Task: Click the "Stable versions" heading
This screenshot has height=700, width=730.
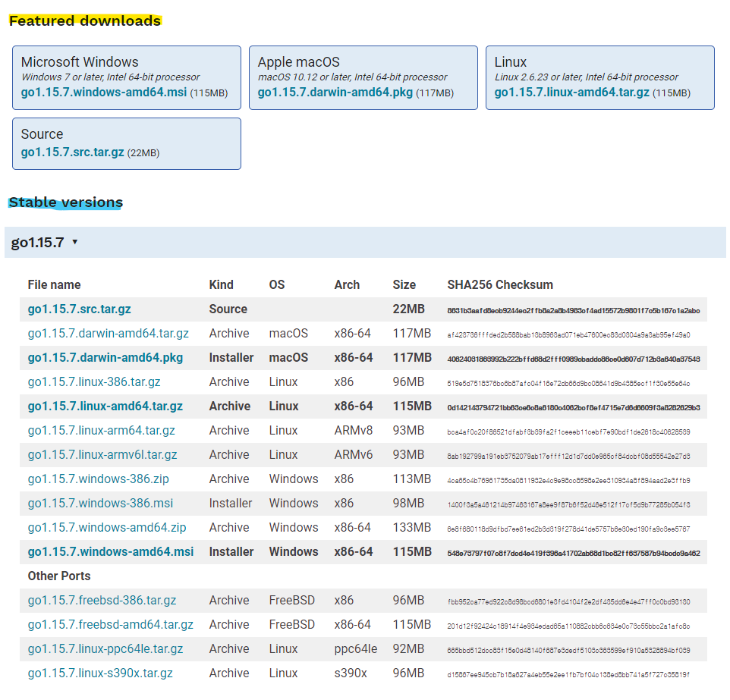Action: point(66,202)
